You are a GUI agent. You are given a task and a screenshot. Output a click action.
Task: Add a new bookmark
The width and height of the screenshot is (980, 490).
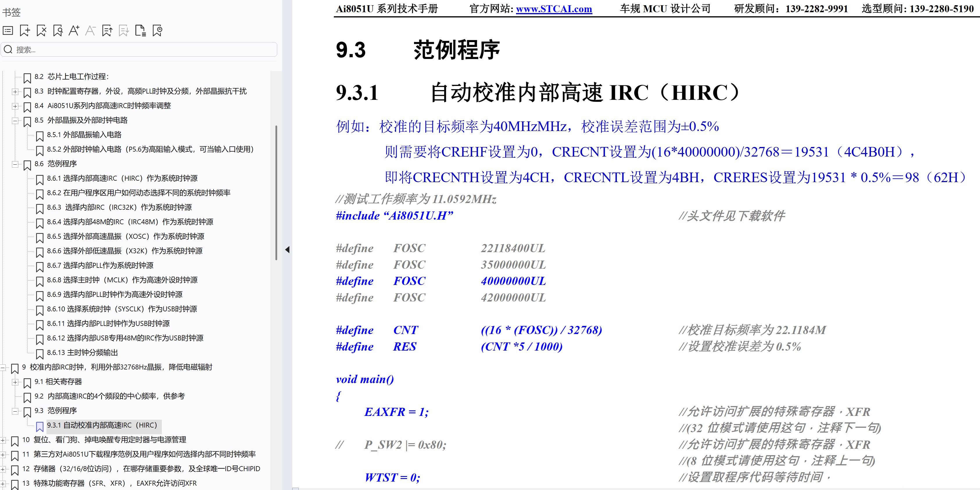coord(24,30)
